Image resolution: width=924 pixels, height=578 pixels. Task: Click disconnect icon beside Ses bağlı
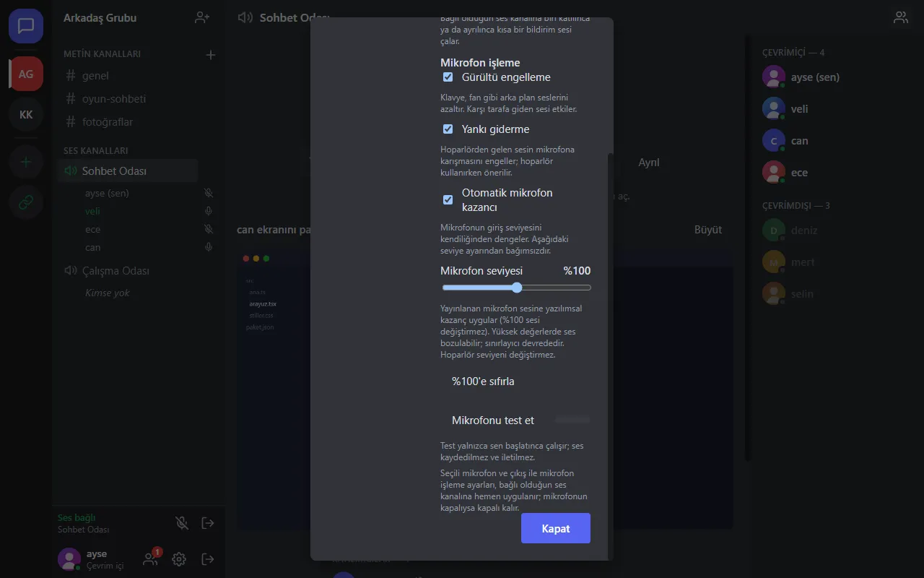coord(208,522)
